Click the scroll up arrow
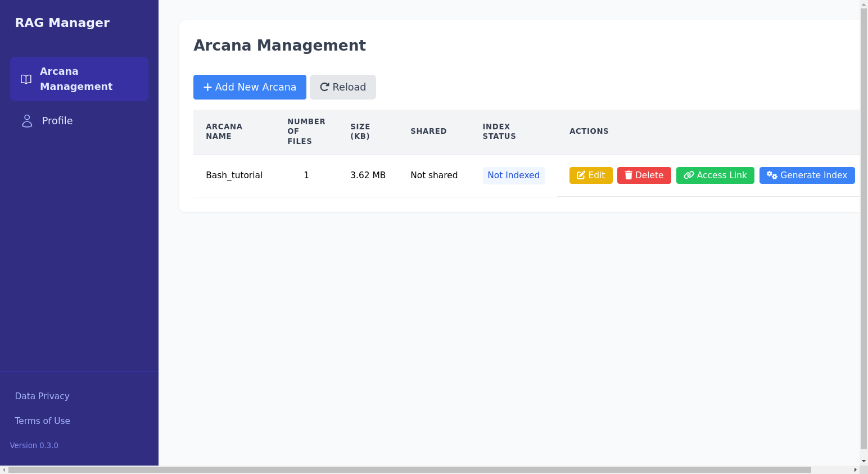Image resolution: width=868 pixels, height=474 pixels. 864,4
